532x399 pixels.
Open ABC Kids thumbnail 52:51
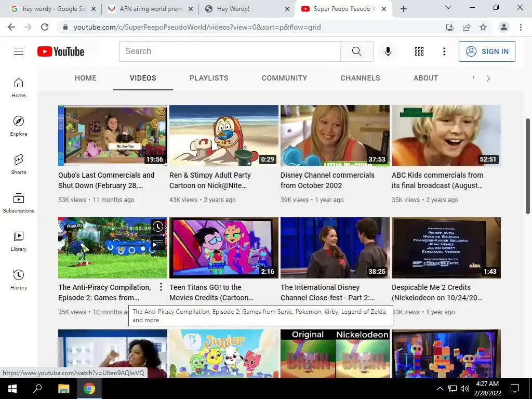coord(446,136)
